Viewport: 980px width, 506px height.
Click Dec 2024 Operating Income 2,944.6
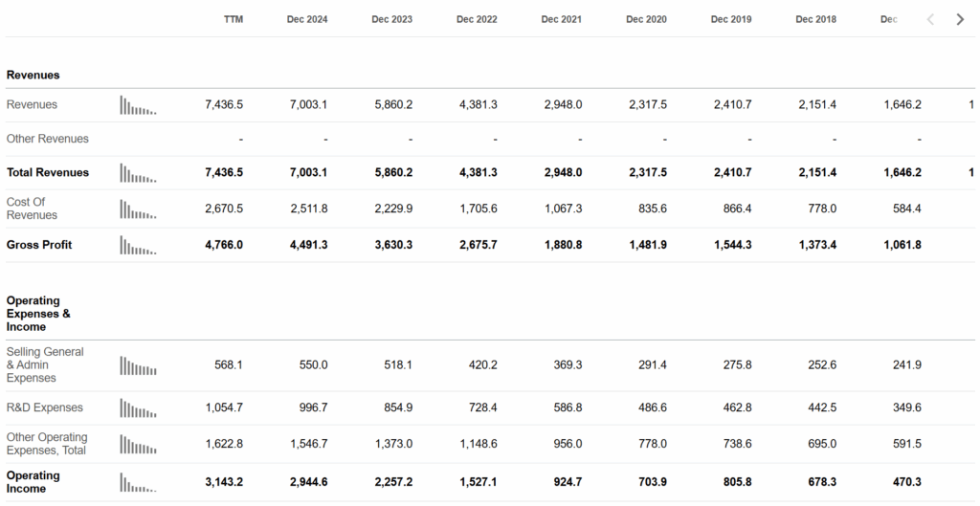click(x=309, y=482)
